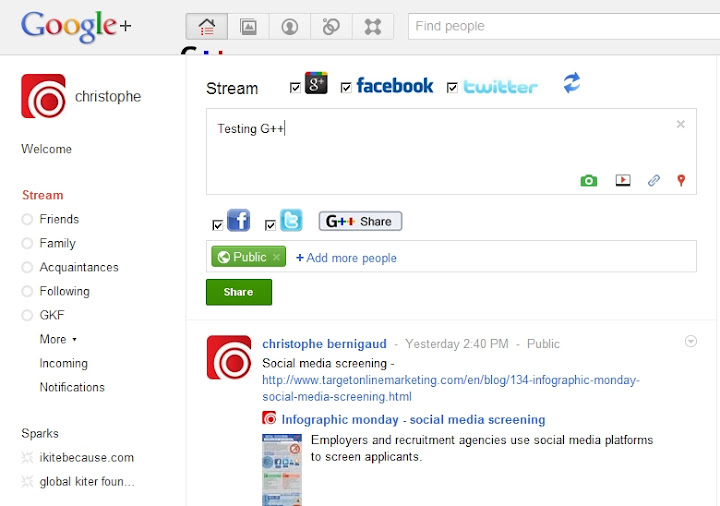Click into the Testing G++ post text box

451,152
